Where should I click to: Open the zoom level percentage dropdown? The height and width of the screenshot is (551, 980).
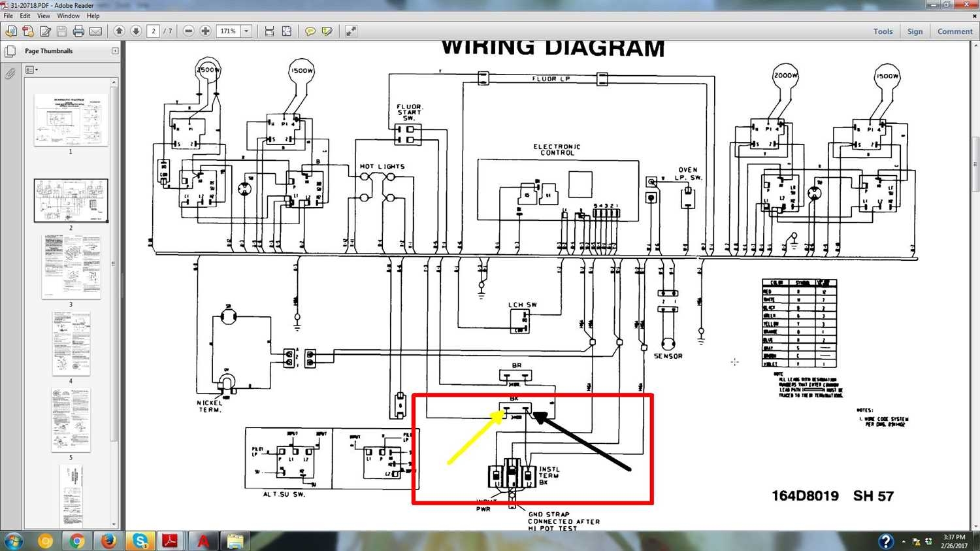tap(246, 31)
